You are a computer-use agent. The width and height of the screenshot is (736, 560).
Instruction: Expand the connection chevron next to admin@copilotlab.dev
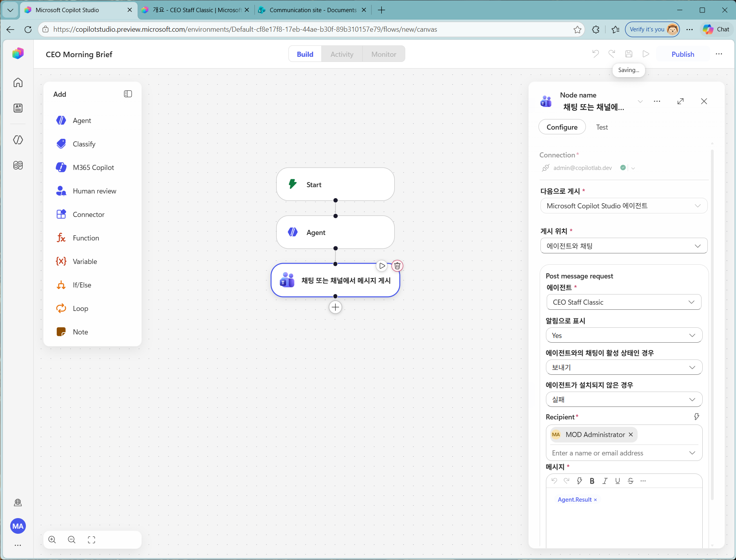tap(633, 168)
